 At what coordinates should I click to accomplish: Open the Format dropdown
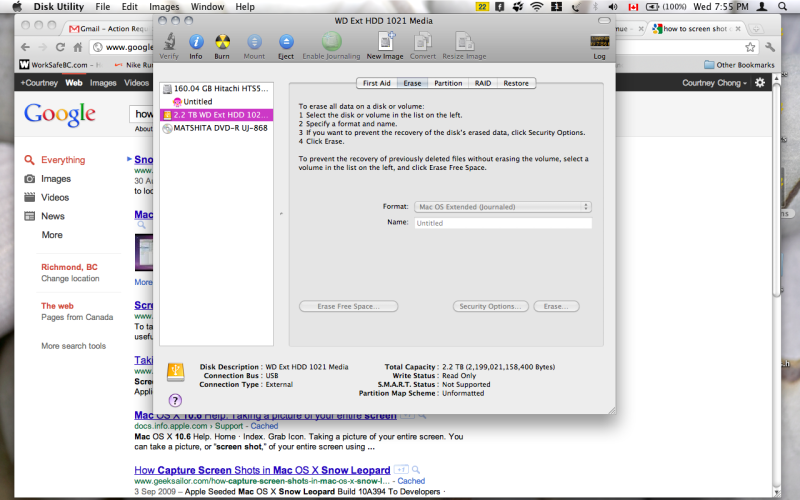tap(503, 207)
